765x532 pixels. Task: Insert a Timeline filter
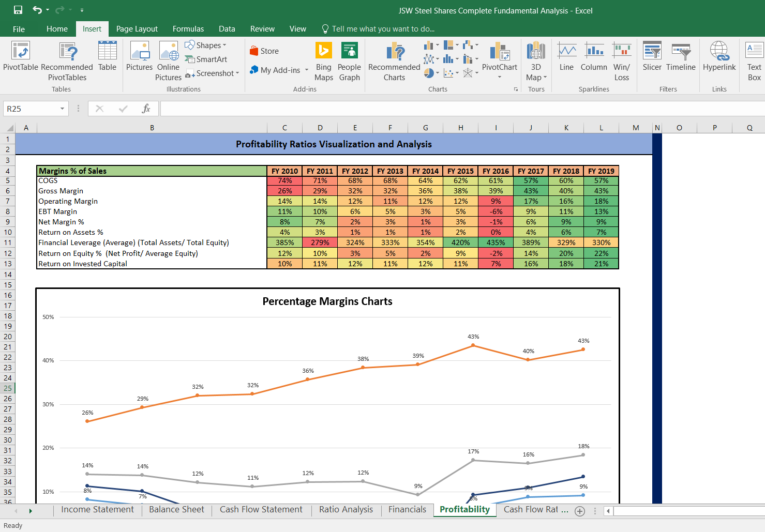coord(681,56)
